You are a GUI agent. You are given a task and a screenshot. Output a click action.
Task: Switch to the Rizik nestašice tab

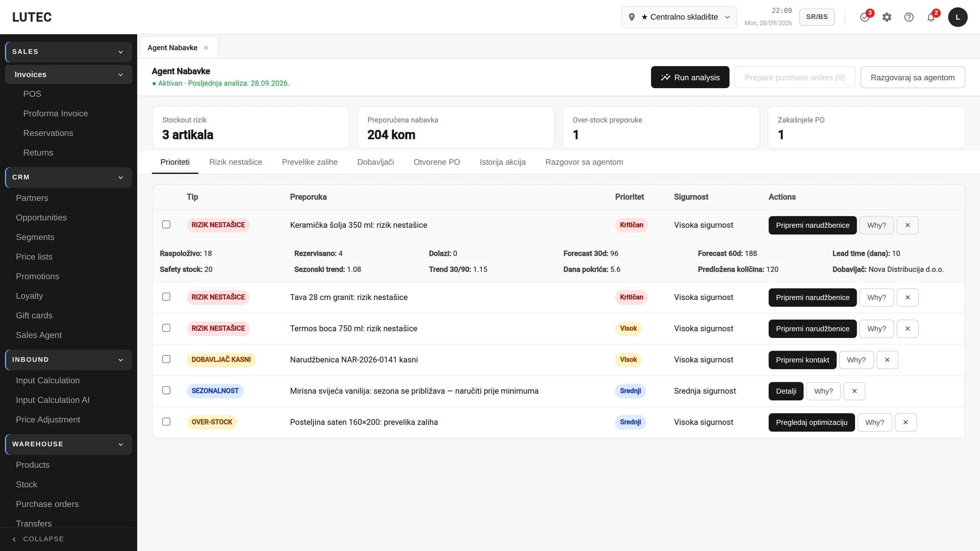pyautogui.click(x=236, y=162)
